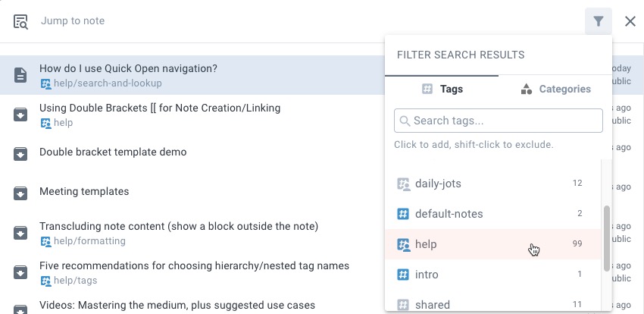644x314 pixels.
Task: Click document icon of Quick Open navigation note
Action: pos(20,75)
